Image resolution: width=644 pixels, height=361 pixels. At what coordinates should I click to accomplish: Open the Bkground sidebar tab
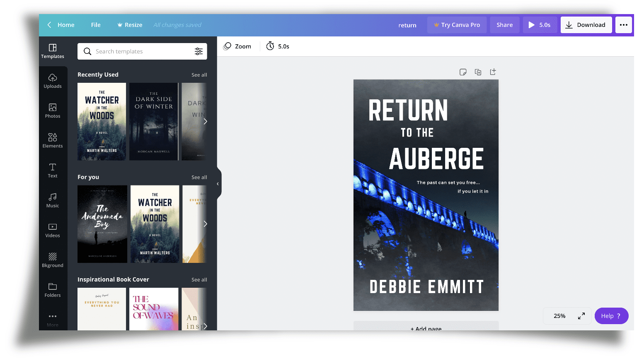[x=53, y=260]
